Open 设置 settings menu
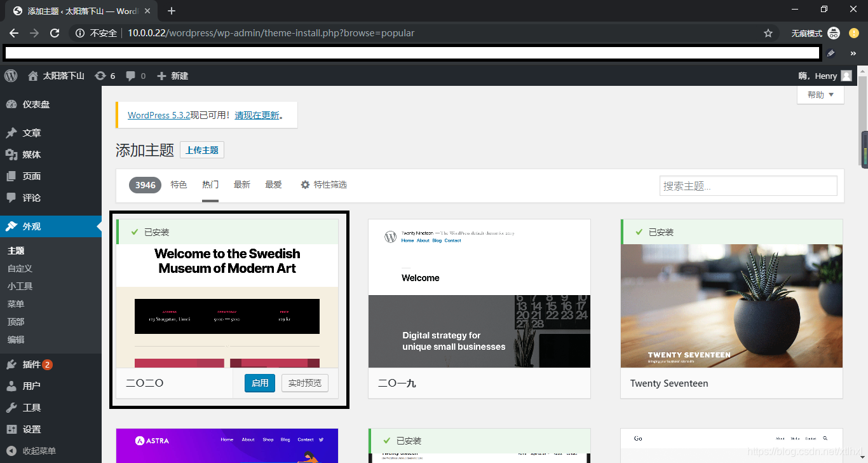The image size is (868, 463). point(51,429)
